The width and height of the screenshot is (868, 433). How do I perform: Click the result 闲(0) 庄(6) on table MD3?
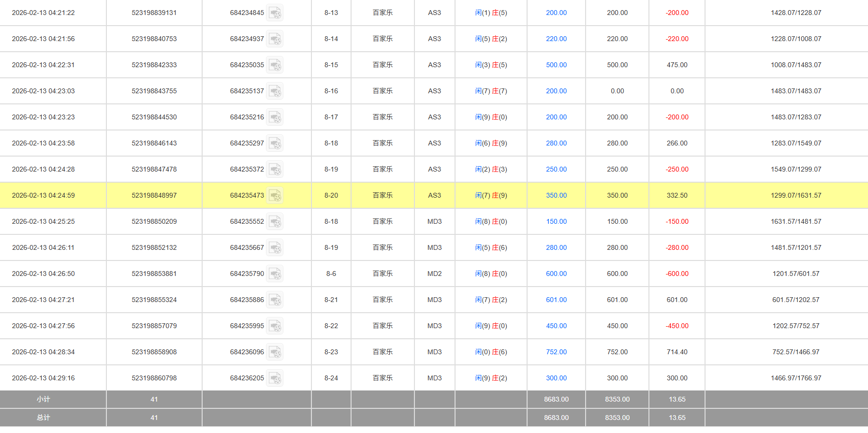(491, 352)
